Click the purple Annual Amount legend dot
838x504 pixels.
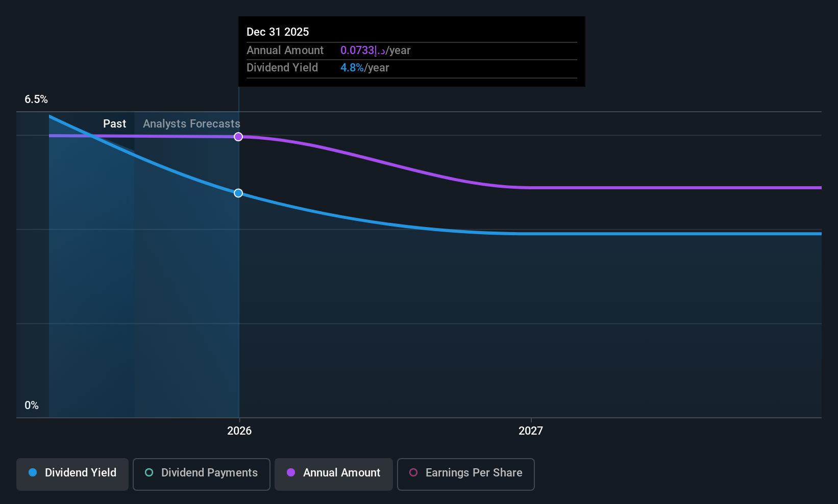(291, 472)
